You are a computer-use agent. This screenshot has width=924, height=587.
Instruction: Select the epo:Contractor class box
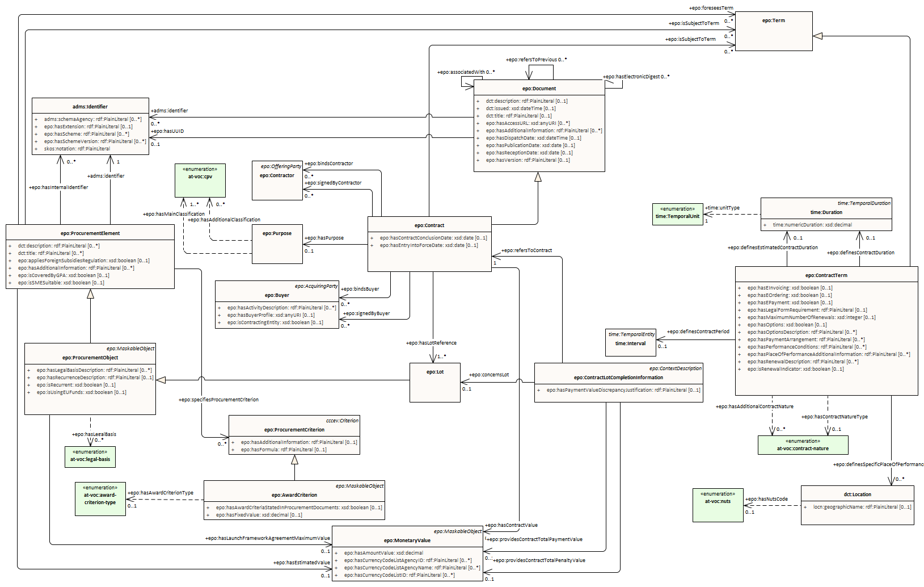[x=277, y=181]
